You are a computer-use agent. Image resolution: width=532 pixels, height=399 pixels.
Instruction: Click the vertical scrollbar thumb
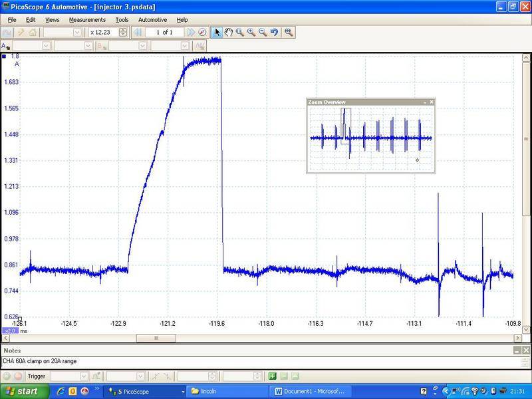(x=526, y=138)
